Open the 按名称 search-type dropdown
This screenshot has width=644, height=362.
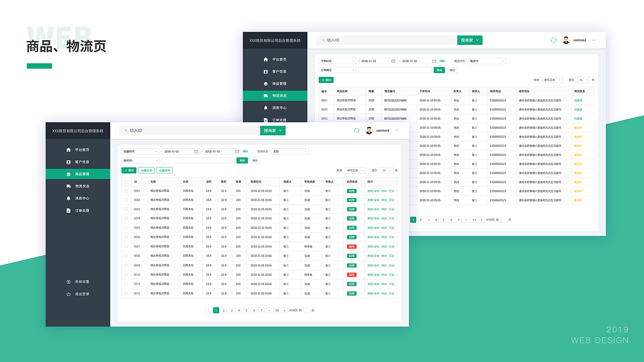140,160
